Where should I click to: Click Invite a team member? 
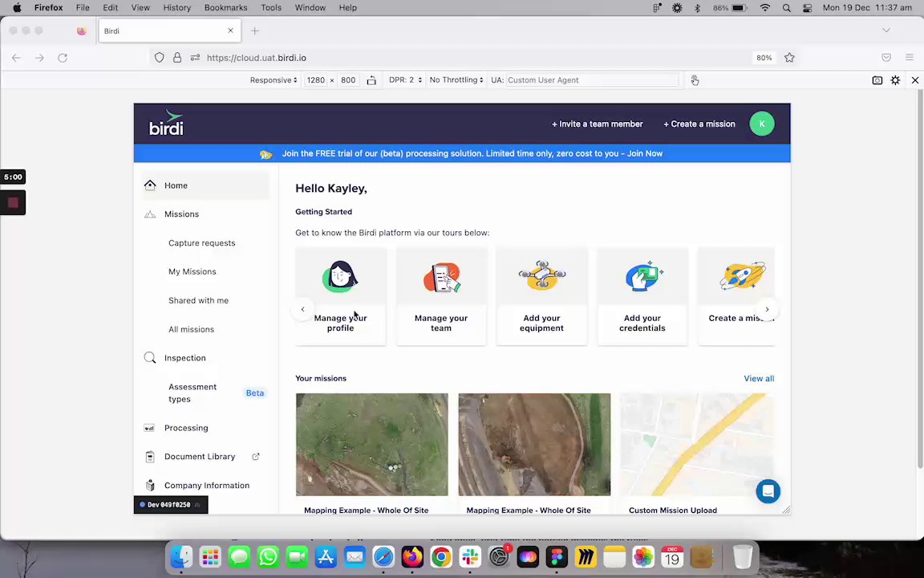coord(597,124)
